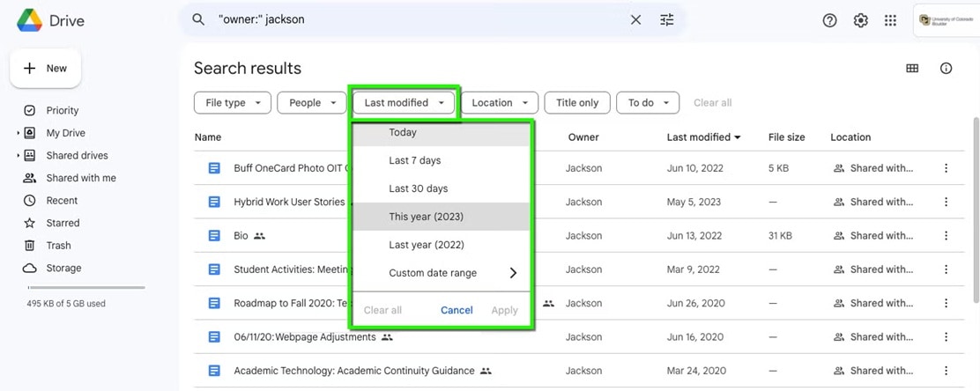Screen dimensions: 980x391
Task: Expand My Drive tree arrow
Action: [x=19, y=133]
